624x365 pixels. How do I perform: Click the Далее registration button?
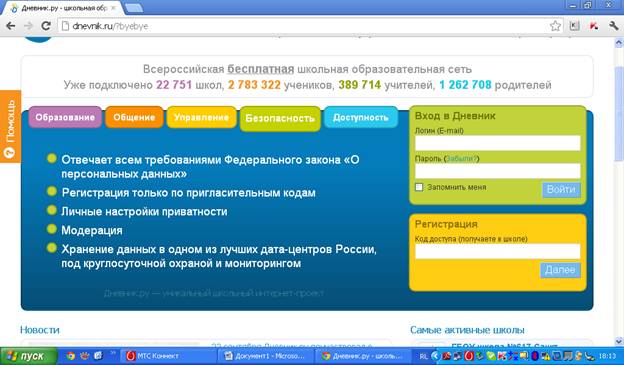tap(560, 270)
